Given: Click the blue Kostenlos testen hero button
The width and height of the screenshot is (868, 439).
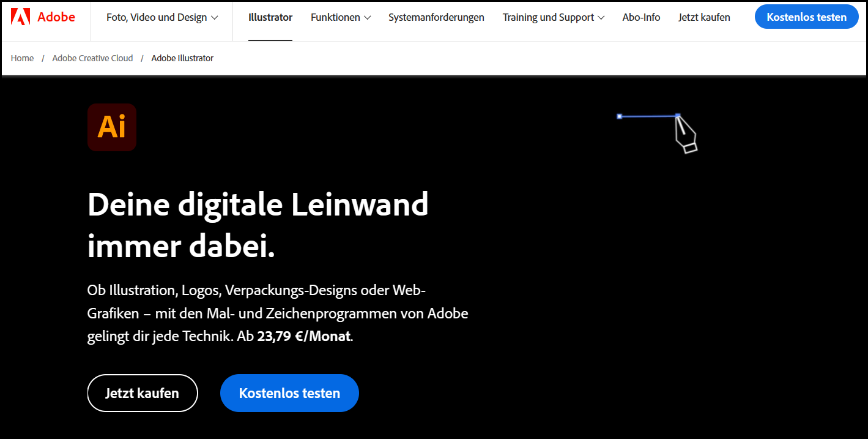Looking at the screenshot, I should click(x=289, y=393).
